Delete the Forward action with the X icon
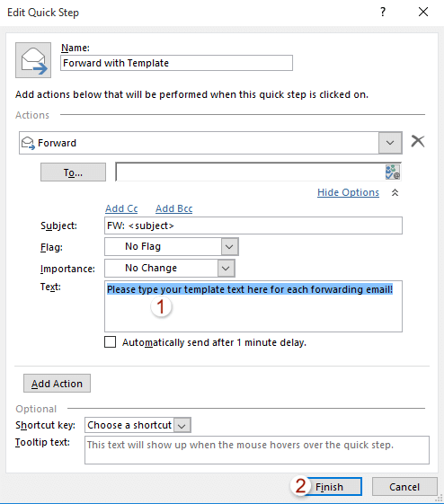The height and width of the screenshot is (504, 444). [x=418, y=141]
